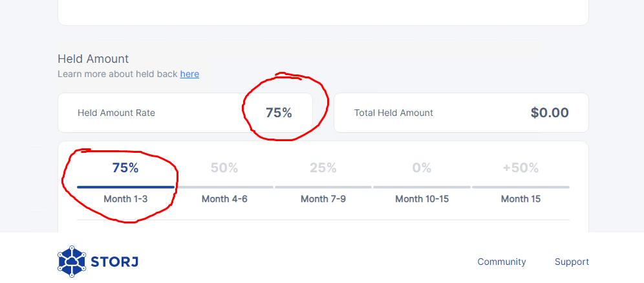Click the STORJ wordmark in the footer

116,262
